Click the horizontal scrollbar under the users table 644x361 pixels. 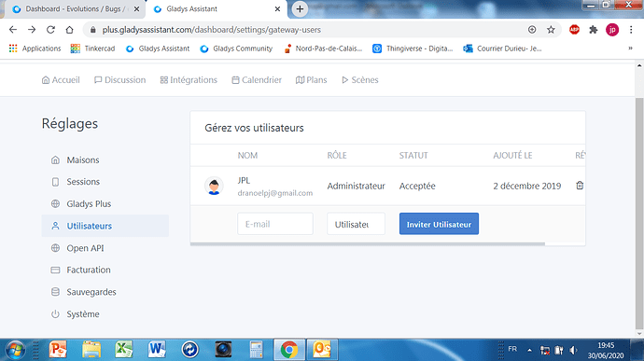pos(368,244)
